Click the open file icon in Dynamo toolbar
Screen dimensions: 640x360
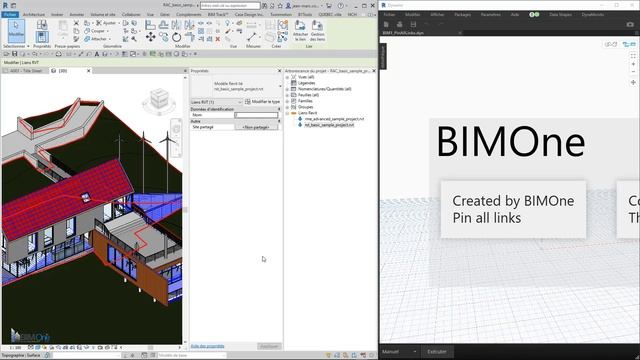click(x=400, y=24)
